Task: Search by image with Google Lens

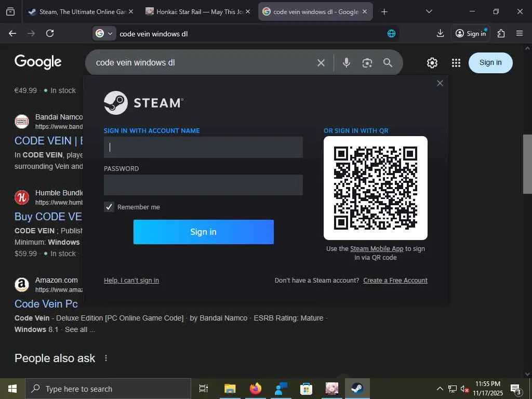Action: [367, 63]
